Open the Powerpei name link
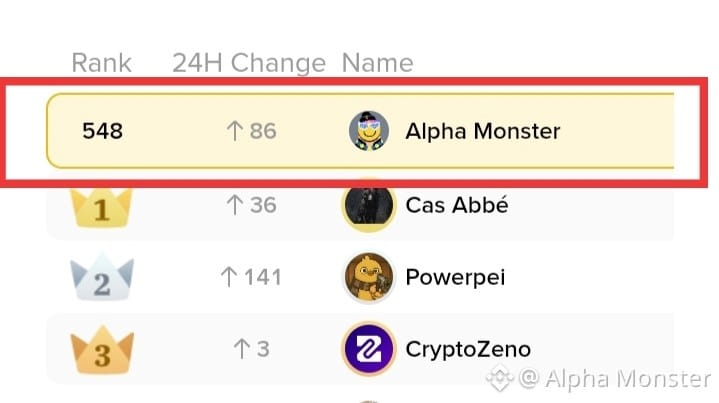This screenshot has height=403, width=719. click(x=455, y=277)
